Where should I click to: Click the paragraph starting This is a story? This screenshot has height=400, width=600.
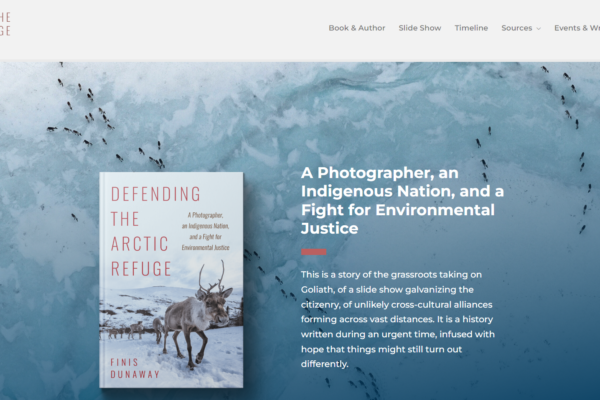[x=398, y=319]
